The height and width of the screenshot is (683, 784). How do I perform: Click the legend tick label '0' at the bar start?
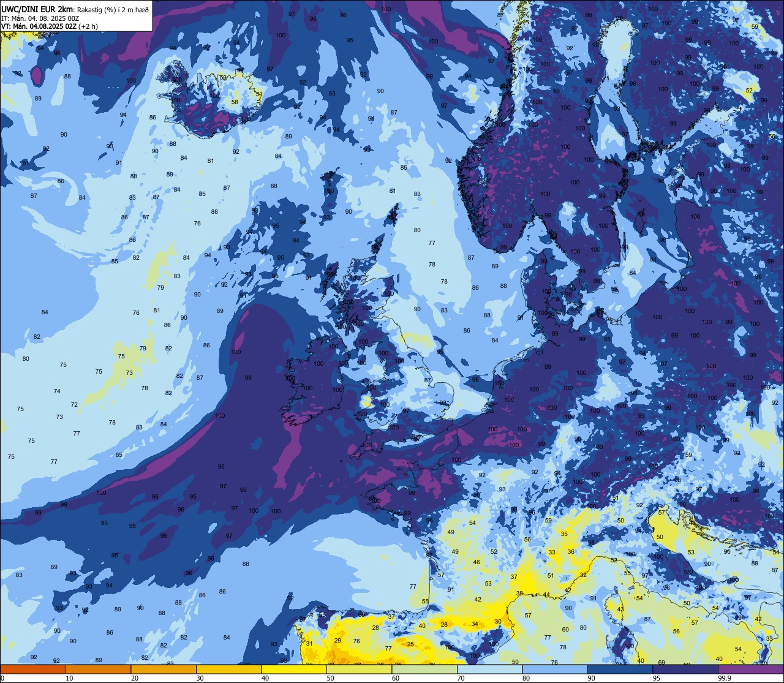click(3, 678)
